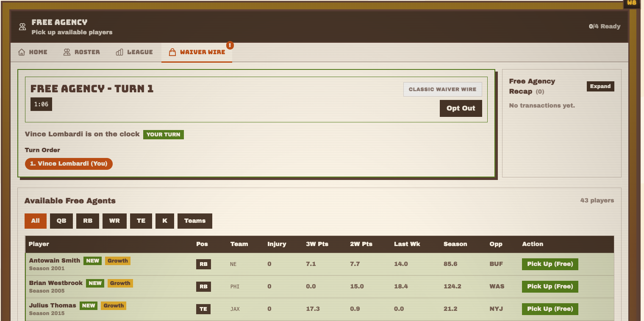Toggle the WR position filter
The width and height of the screenshot is (644, 321).
click(x=114, y=221)
